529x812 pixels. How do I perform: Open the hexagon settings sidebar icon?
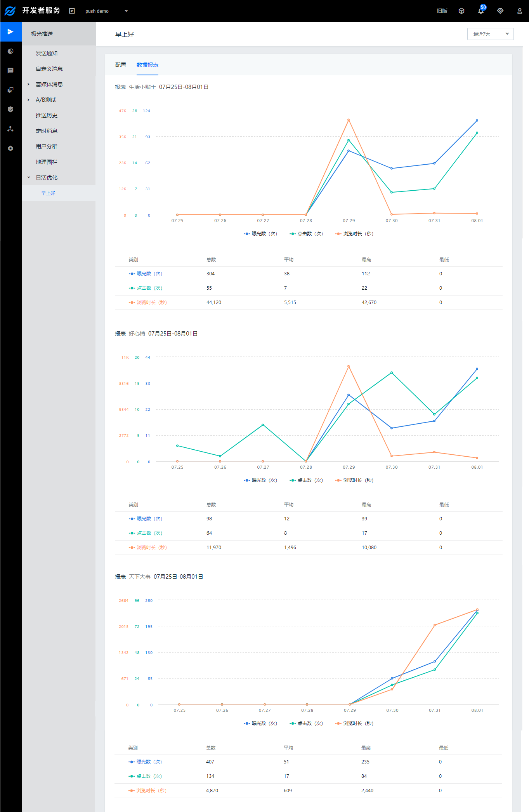point(10,148)
